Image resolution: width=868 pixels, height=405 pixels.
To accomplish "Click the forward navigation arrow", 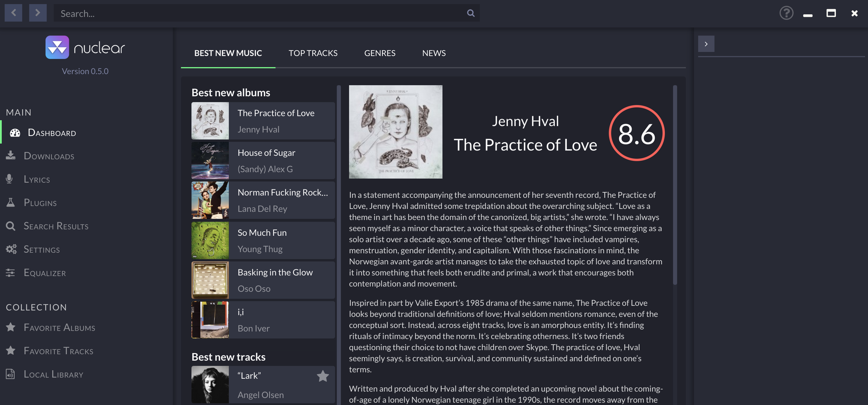I will pyautogui.click(x=38, y=13).
